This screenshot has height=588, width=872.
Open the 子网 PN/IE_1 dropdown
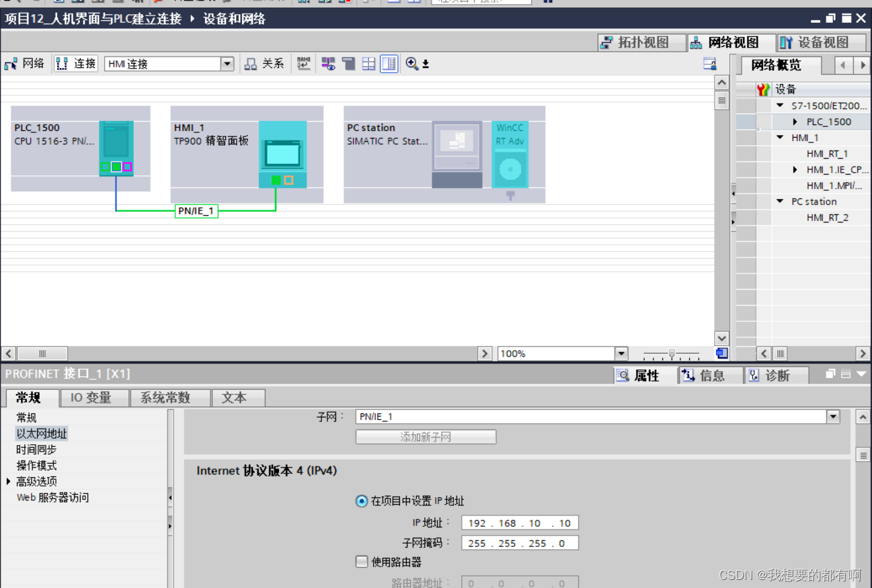pyautogui.click(x=834, y=417)
